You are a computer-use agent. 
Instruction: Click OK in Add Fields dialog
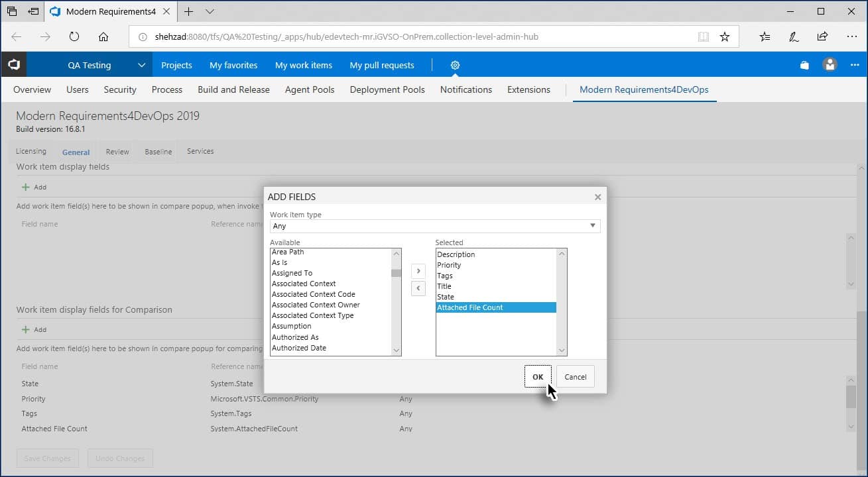point(538,377)
